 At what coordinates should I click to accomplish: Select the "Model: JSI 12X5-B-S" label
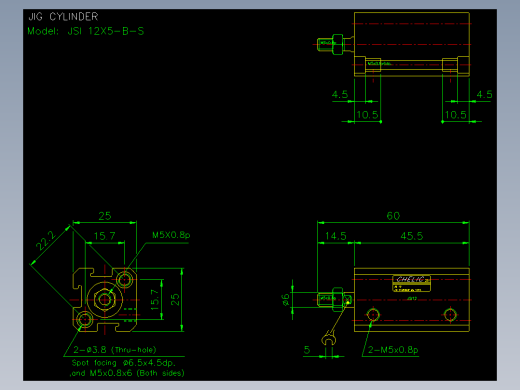[x=86, y=31]
